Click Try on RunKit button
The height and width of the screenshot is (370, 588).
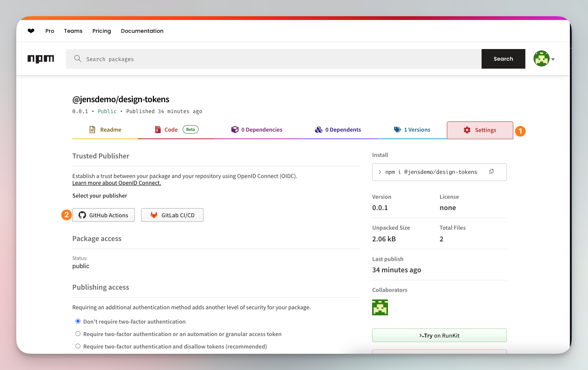click(439, 335)
